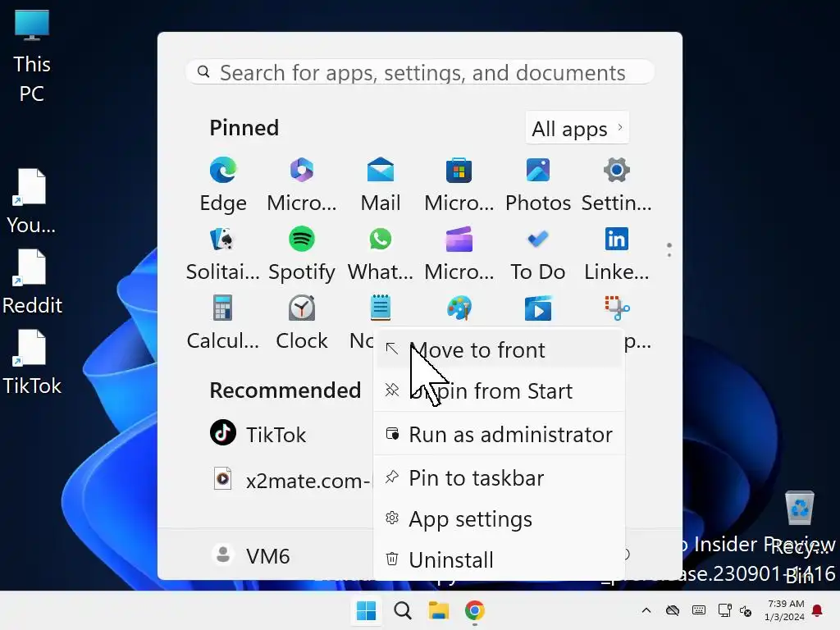Open All apps list
This screenshot has width=840, height=630.
point(577,128)
